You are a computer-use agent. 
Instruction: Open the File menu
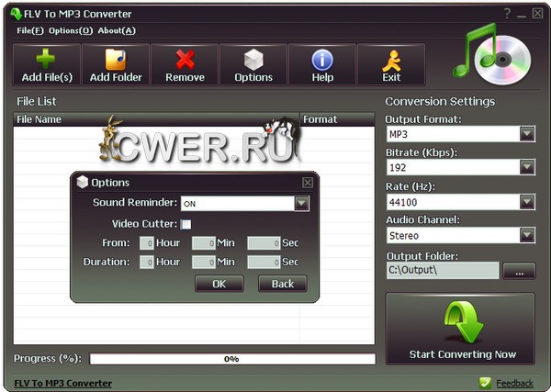29,30
